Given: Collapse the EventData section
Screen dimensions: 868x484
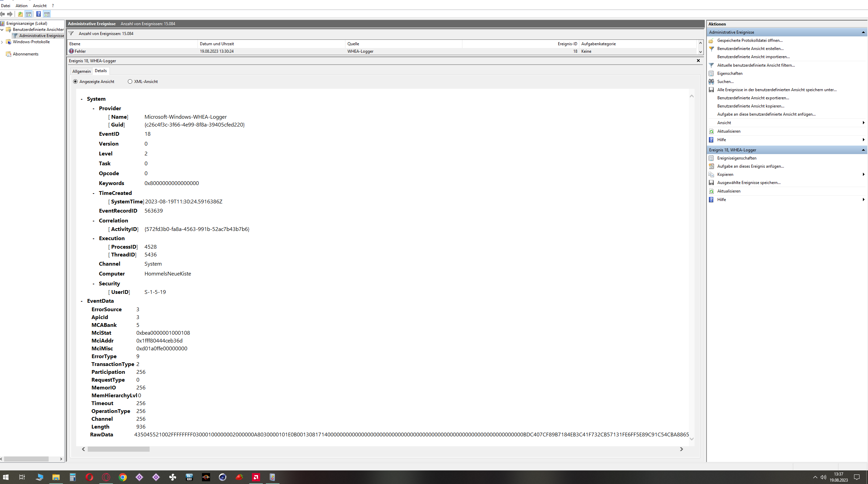Looking at the screenshot, I should click(82, 301).
